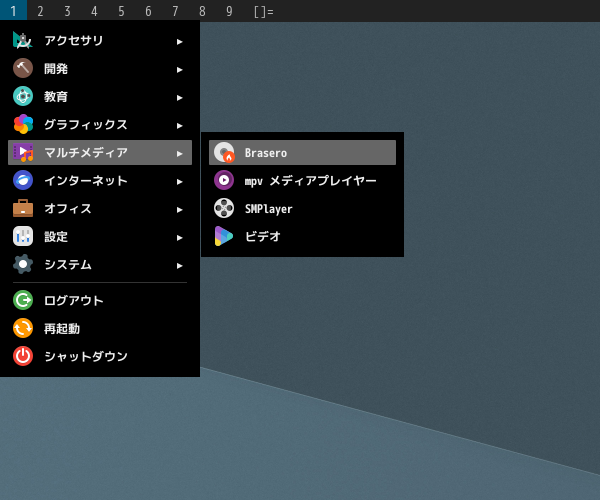This screenshot has width=600, height=500.
Task: Click the Brasero disc burner icon
Action: pos(224,152)
